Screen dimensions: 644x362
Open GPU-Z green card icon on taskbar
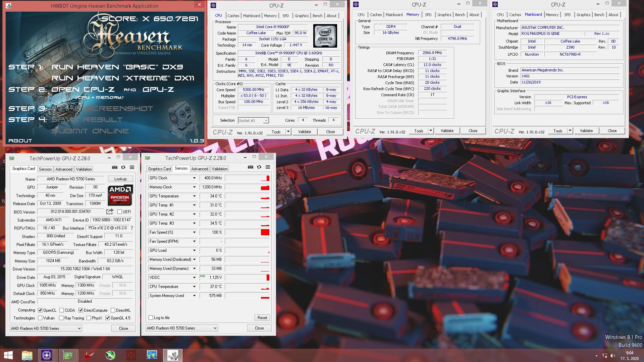tap(68, 355)
